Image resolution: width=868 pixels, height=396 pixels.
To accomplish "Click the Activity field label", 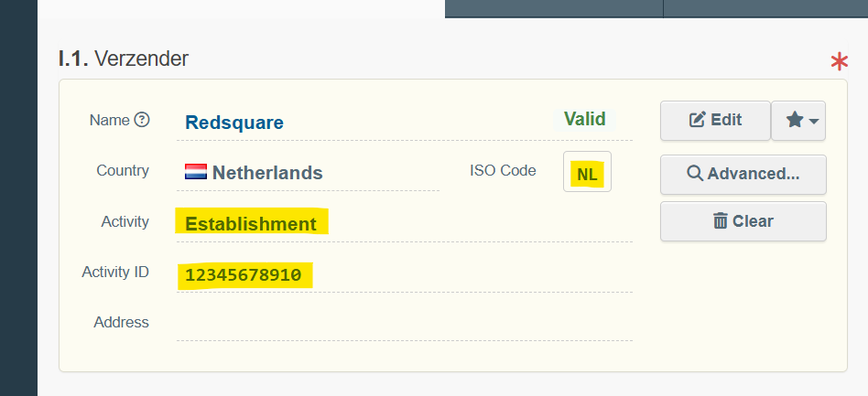I will [125, 222].
